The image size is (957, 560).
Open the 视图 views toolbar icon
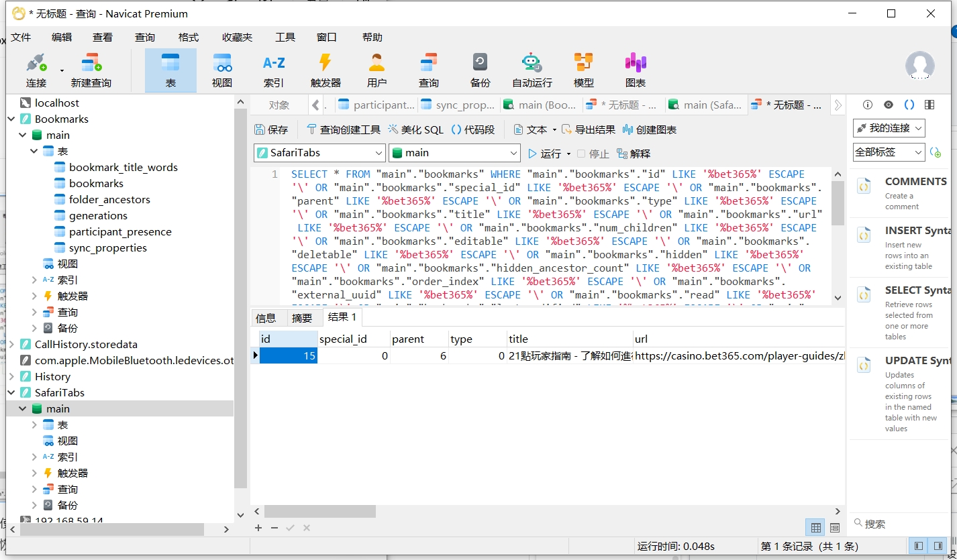[x=222, y=70]
